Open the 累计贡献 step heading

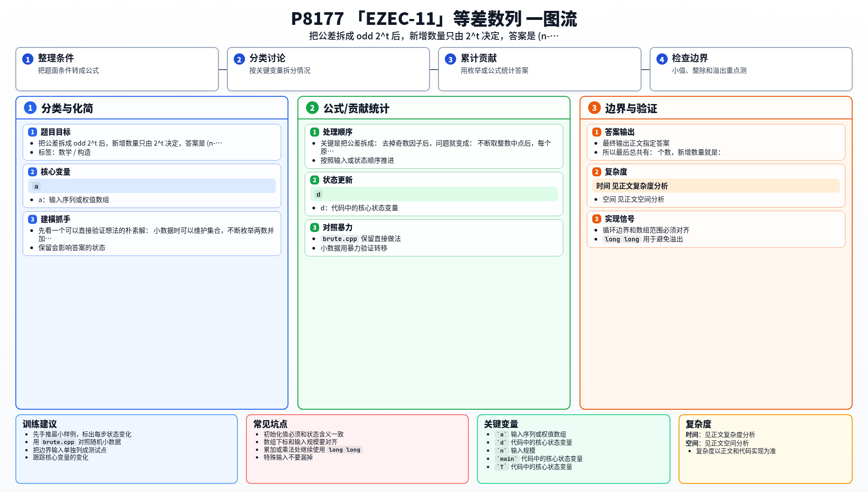pos(479,58)
